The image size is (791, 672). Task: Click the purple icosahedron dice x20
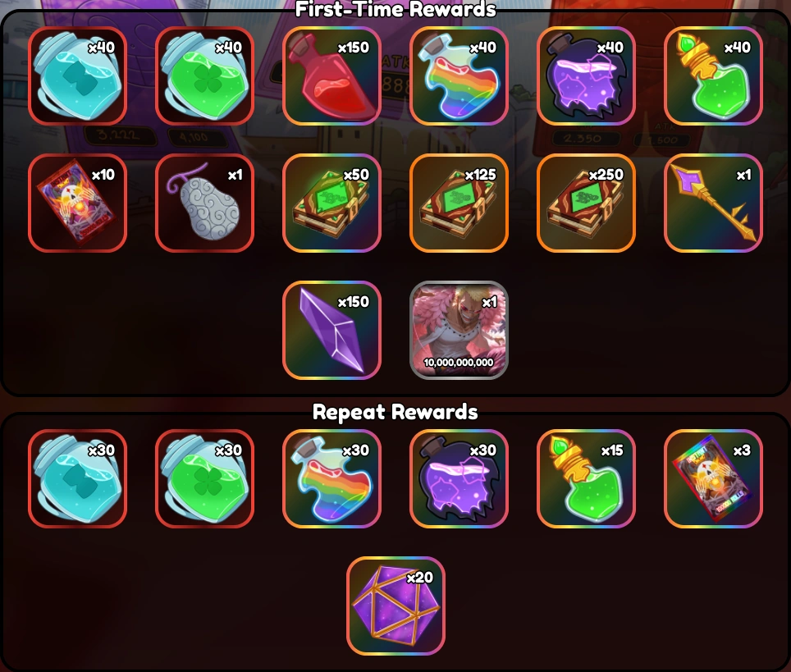[x=396, y=606]
